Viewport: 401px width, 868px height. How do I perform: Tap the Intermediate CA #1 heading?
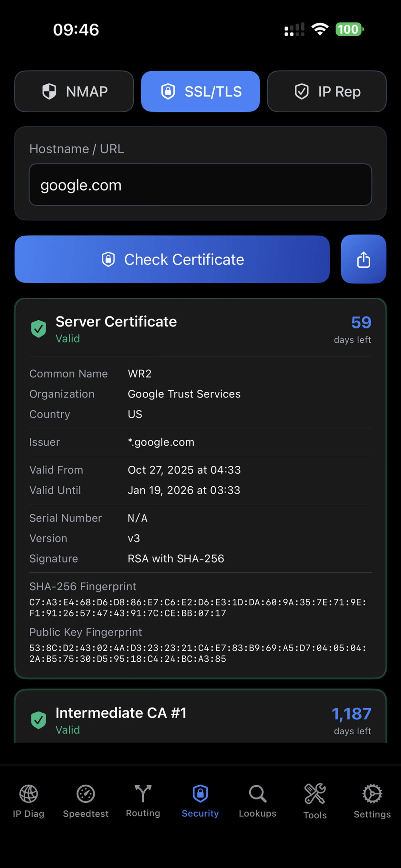pos(121,713)
